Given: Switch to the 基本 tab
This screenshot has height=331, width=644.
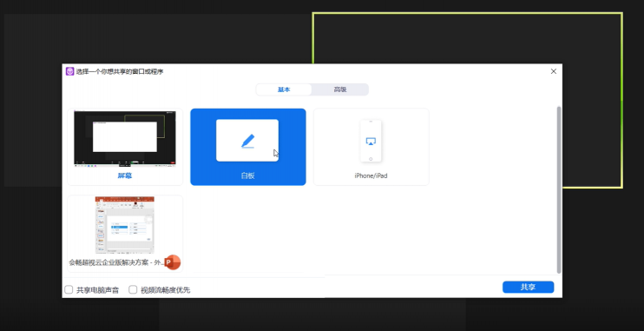Looking at the screenshot, I should click(x=284, y=89).
